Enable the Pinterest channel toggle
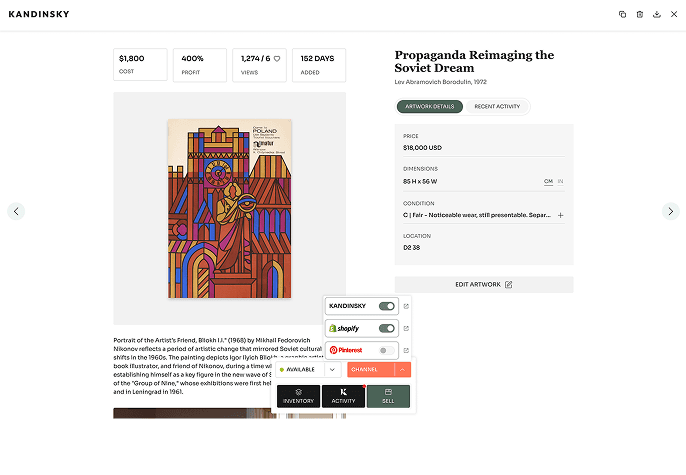 [386, 350]
